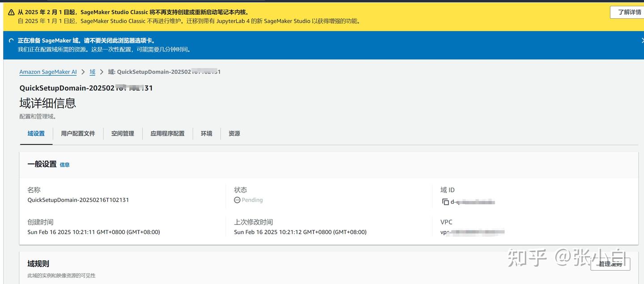Click the 上次修改时间 label

click(x=254, y=222)
